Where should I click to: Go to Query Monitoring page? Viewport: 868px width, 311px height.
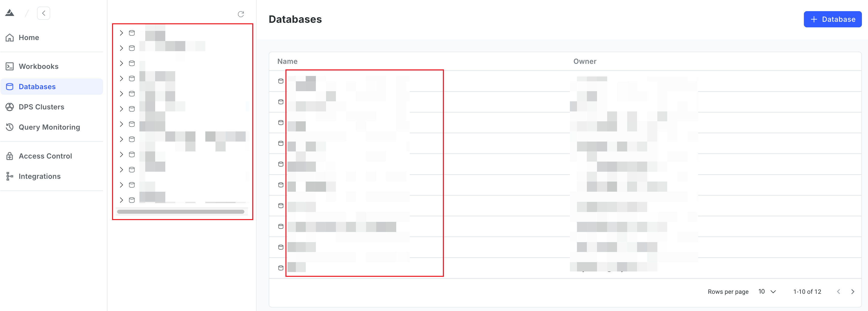(49, 127)
